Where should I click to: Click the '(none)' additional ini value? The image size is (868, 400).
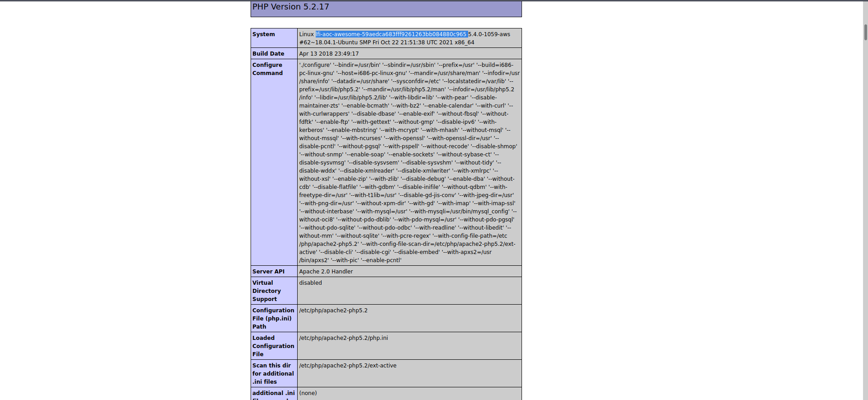pyautogui.click(x=308, y=393)
